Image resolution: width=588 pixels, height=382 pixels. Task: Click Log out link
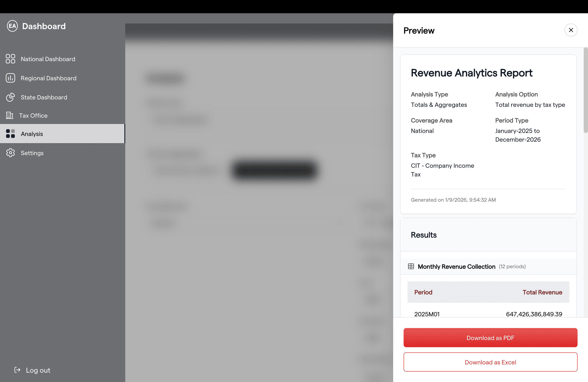coord(38,370)
